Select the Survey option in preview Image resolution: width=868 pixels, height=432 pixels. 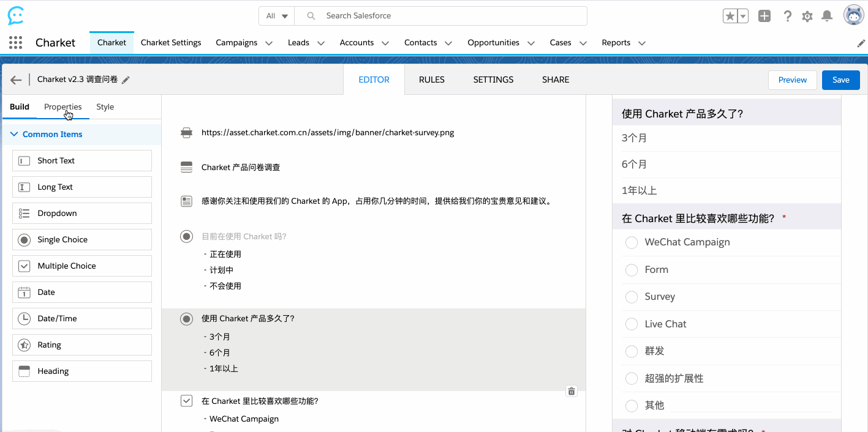[632, 297]
